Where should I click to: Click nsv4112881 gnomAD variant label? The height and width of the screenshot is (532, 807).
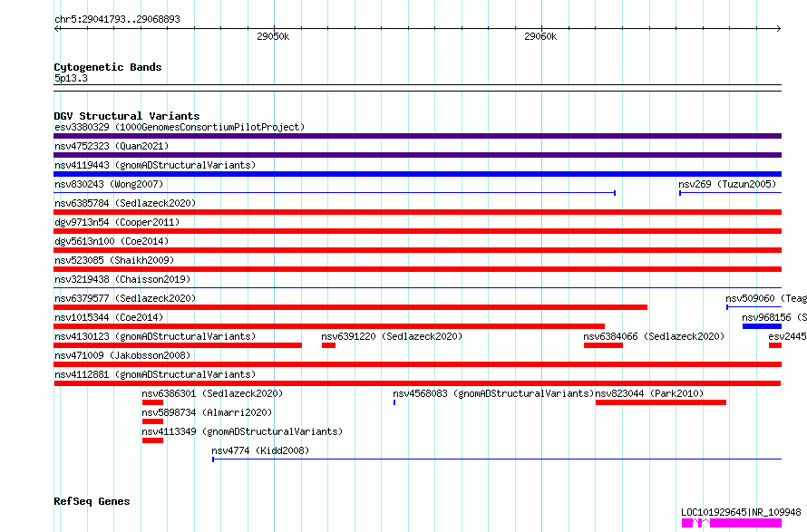click(155, 374)
